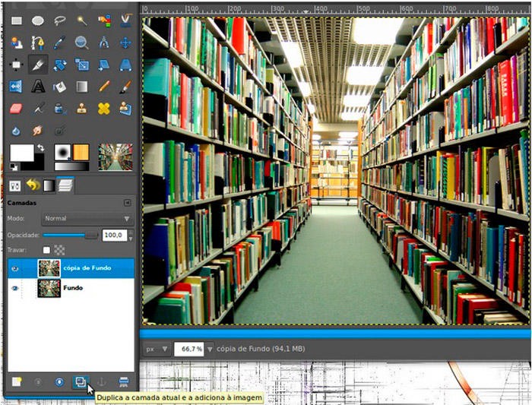Select the Text tool
The height and width of the screenshot is (405, 532).
click(38, 87)
